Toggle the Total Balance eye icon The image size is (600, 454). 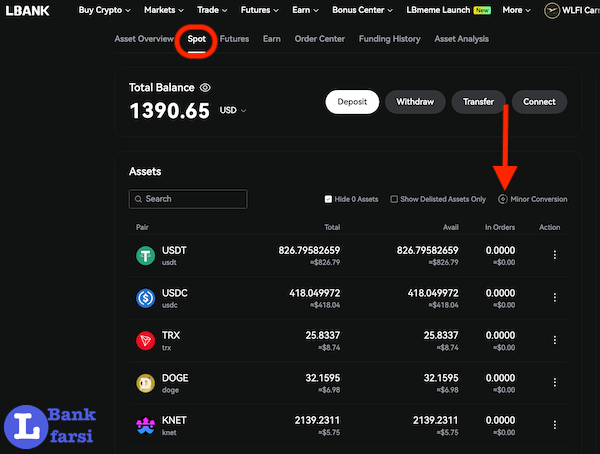(205, 88)
